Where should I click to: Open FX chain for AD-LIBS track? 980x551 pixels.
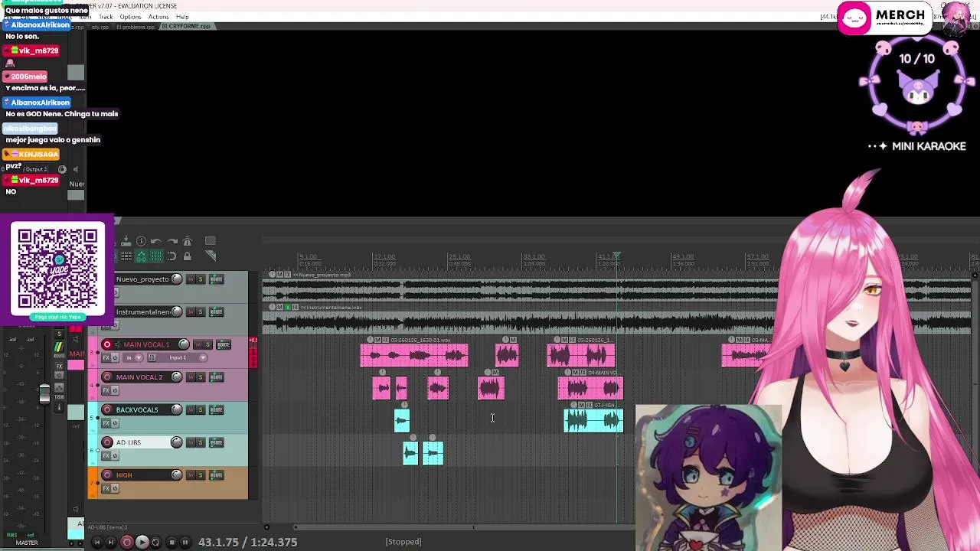(x=106, y=455)
